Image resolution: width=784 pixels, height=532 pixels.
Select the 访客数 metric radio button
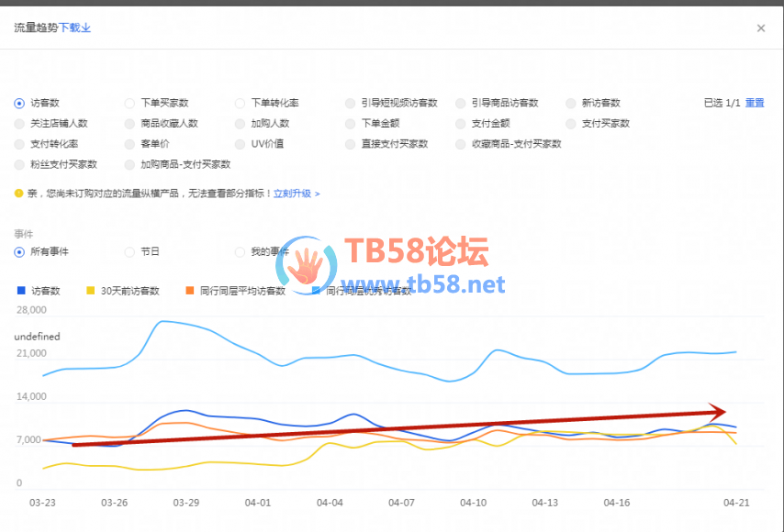point(20,104)
